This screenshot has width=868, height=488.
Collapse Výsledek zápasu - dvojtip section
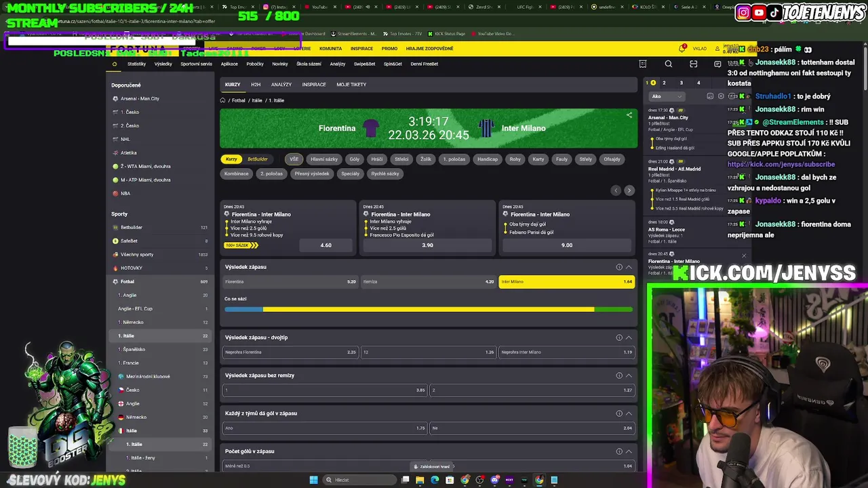tap(629, 338)
